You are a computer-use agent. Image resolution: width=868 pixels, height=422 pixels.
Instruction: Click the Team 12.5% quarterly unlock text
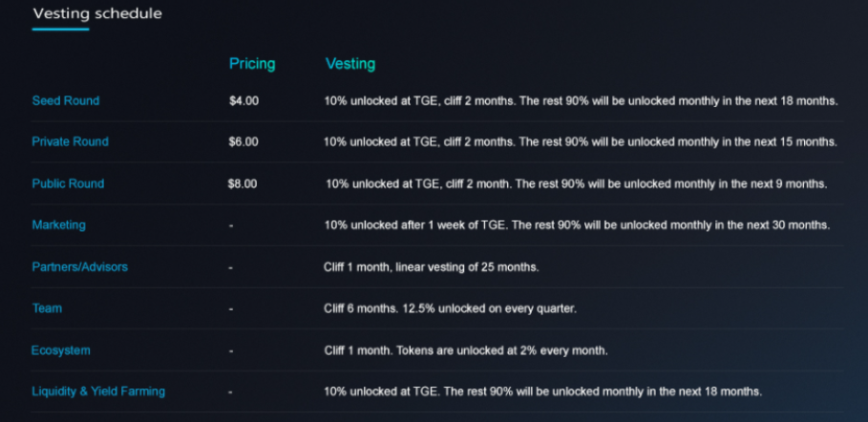click(x=450, y=308)
